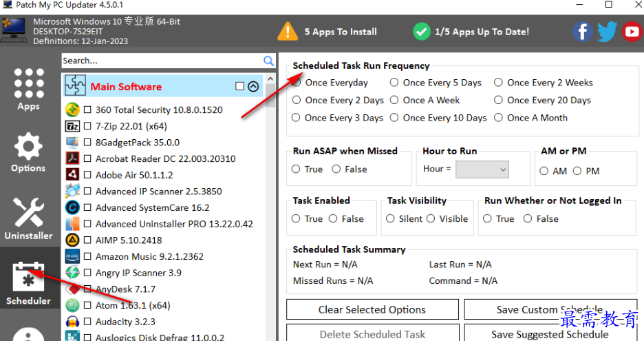Check the 7-Zip 22.01 checkbox

pos(87,126)
